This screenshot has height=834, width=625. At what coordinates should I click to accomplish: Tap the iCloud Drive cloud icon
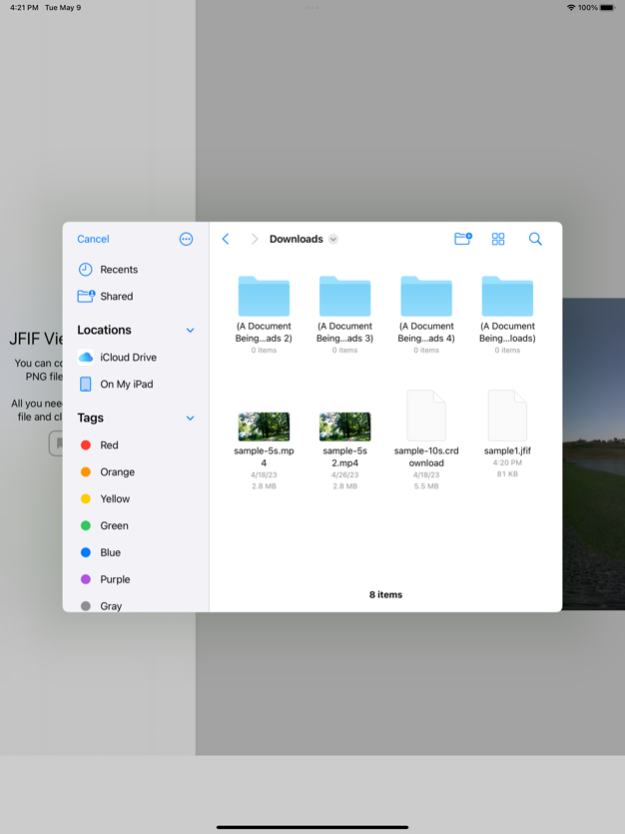click(86, 357)
